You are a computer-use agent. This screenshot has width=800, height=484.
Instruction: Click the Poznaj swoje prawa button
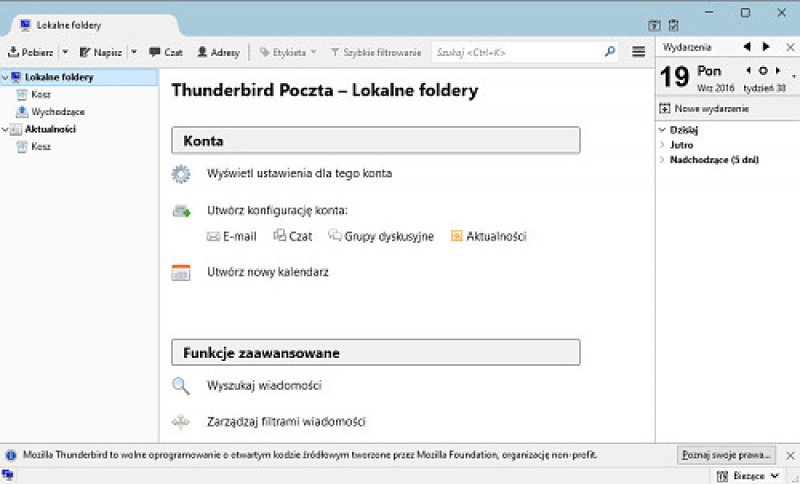tap(726, 454)
